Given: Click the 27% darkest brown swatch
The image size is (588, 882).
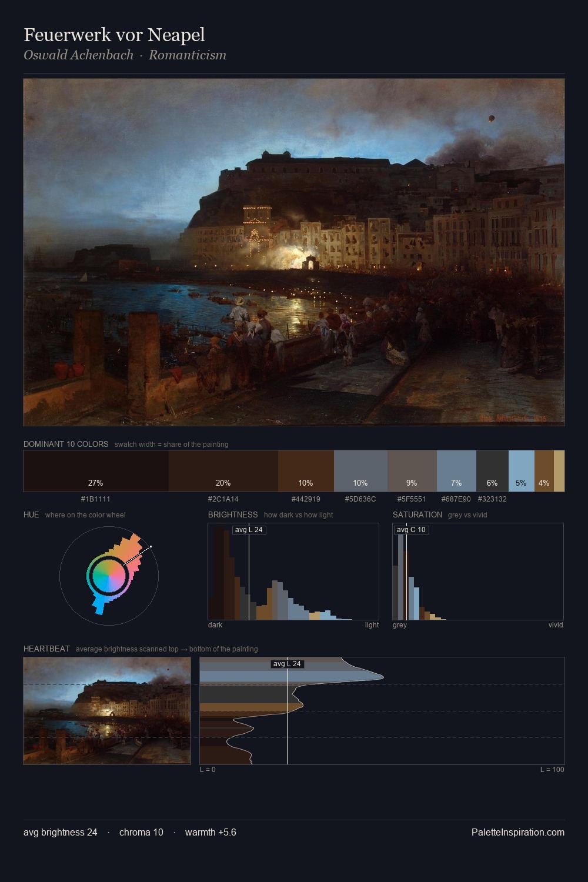Looking at the screenshot, I should point(96,471).
